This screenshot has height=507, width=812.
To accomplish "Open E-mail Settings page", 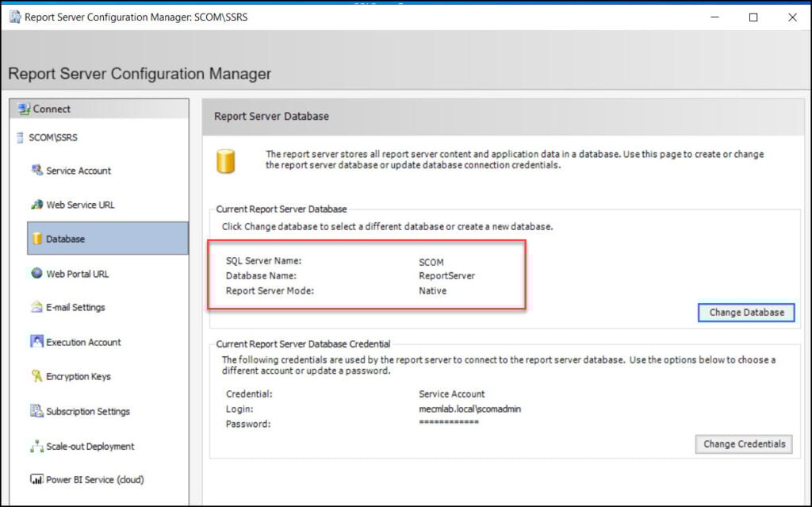I will point(75,307).
